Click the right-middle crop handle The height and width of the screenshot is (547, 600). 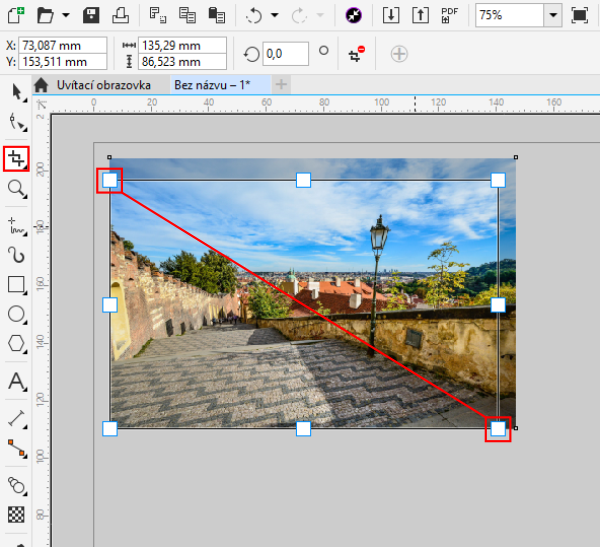tap(498, 305)
